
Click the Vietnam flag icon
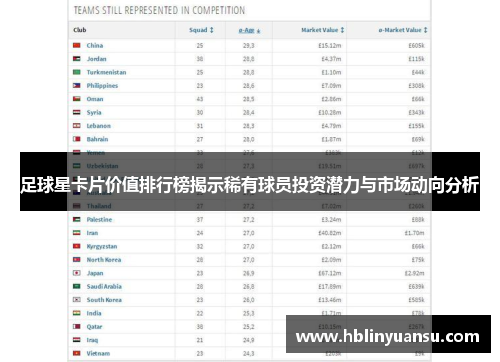point(77,353)
